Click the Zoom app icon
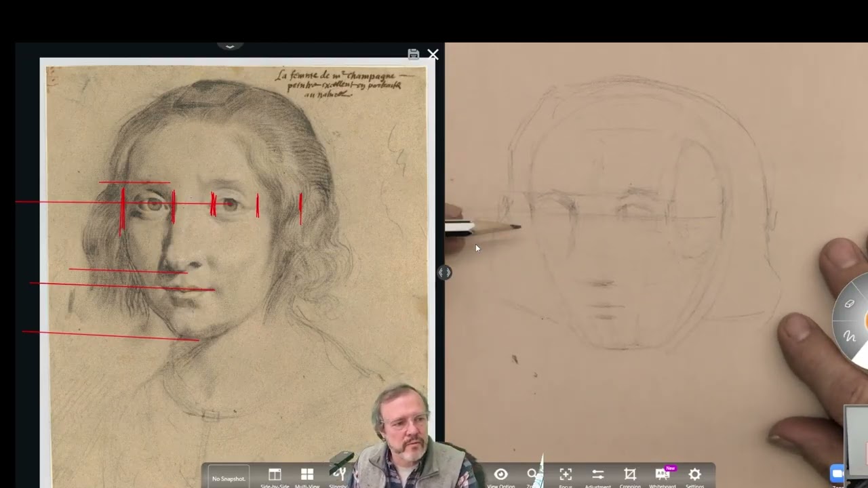Screen dimensions: 868x488 (x=837, y=474)
